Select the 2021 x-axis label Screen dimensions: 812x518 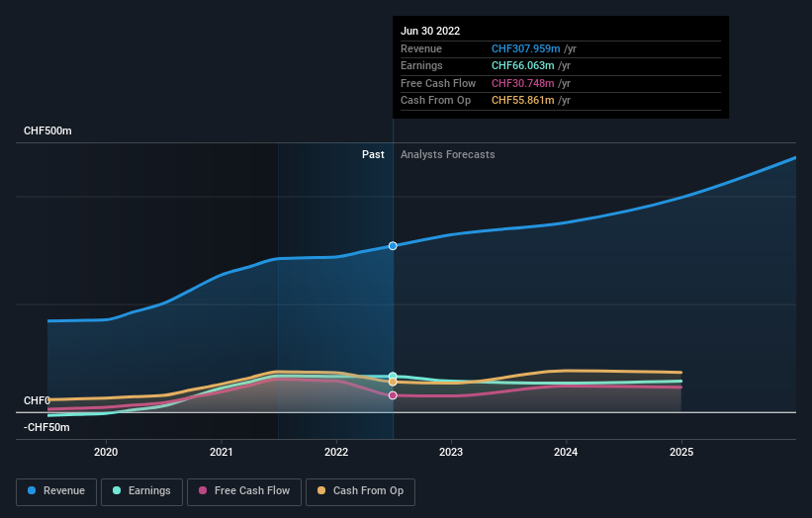pyautogui.click(x=222, y=452)
